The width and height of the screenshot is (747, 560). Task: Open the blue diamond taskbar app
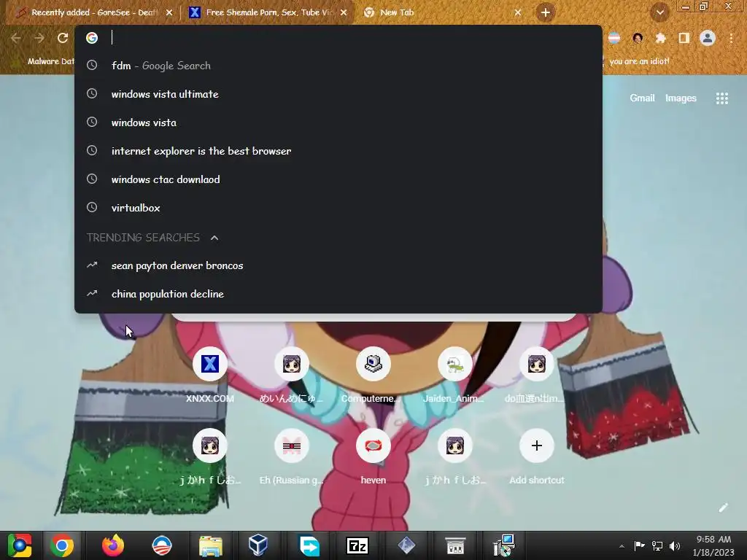coord(406,545)
